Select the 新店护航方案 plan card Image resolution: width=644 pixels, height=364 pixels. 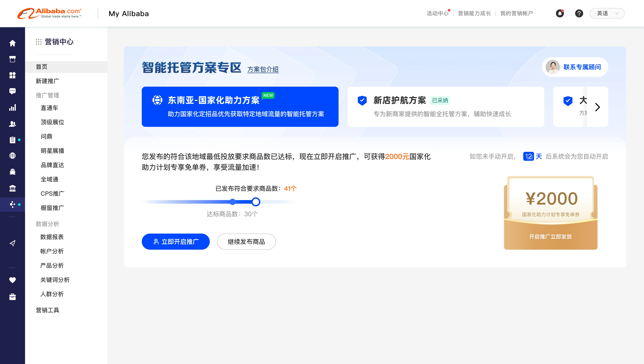click(446, 107)
